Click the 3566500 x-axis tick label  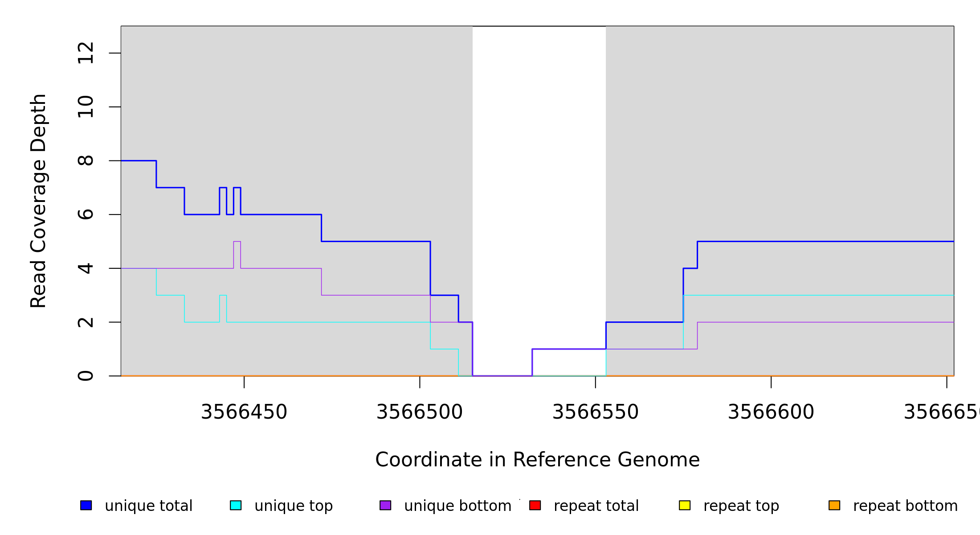pyautogui.click(x=420, y=412)
